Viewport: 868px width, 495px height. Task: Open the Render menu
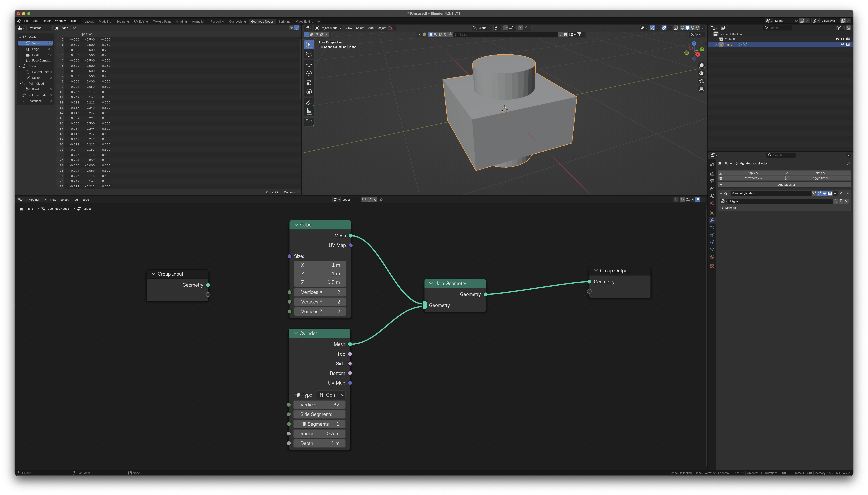pos(46,21)
